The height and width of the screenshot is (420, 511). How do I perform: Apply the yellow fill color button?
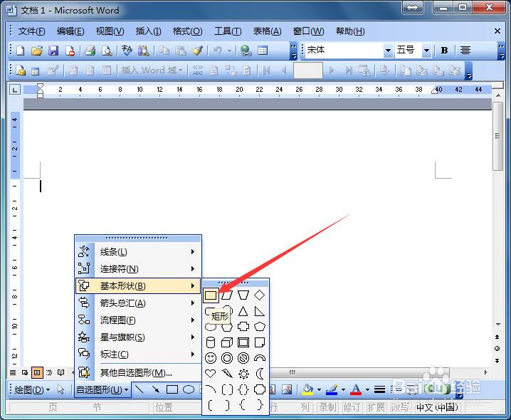tap(307, 389)
